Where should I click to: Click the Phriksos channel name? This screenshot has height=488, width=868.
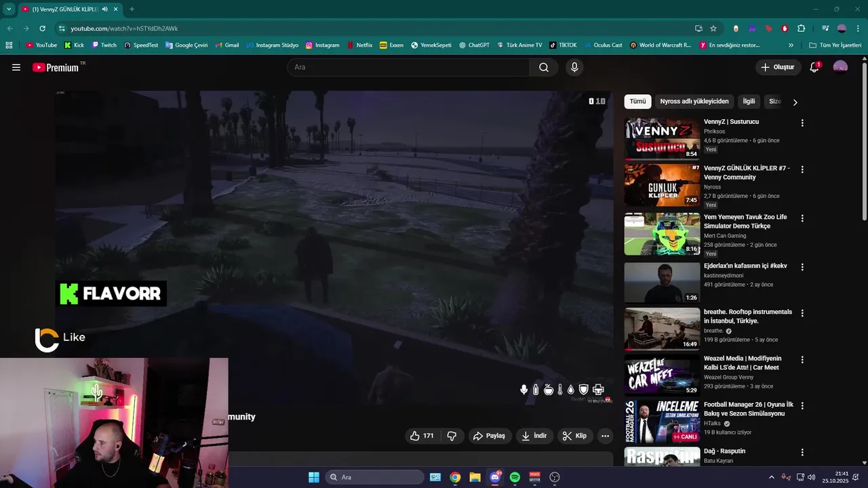pos(714,131)
